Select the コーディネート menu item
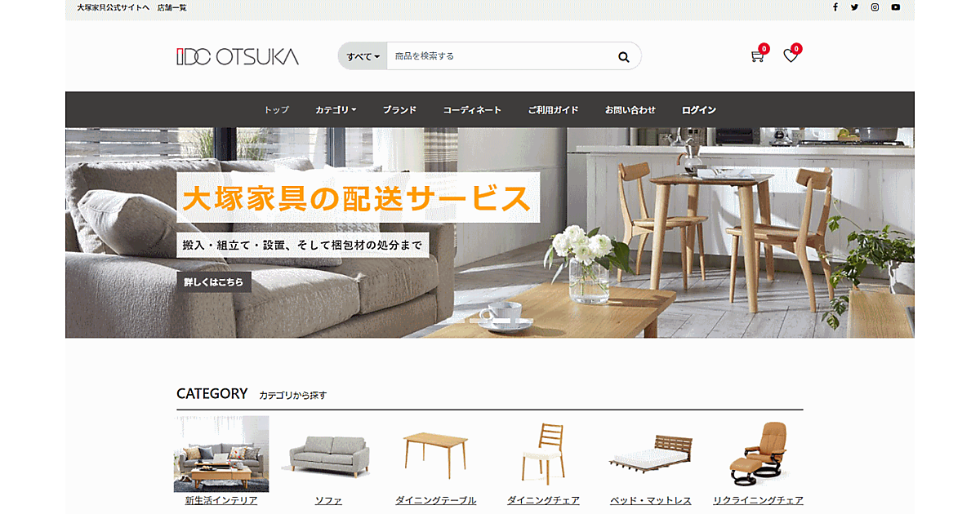 pyautogui.click(x=472, y=110)
